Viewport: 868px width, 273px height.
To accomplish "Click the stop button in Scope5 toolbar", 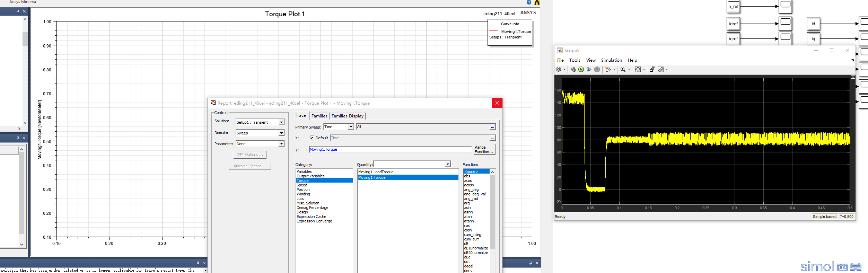I will [x=597, y=69].
